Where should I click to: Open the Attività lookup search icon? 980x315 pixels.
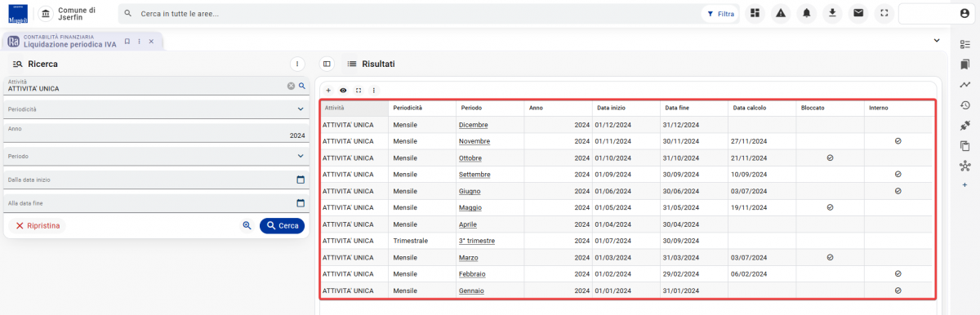click(301, 86)
